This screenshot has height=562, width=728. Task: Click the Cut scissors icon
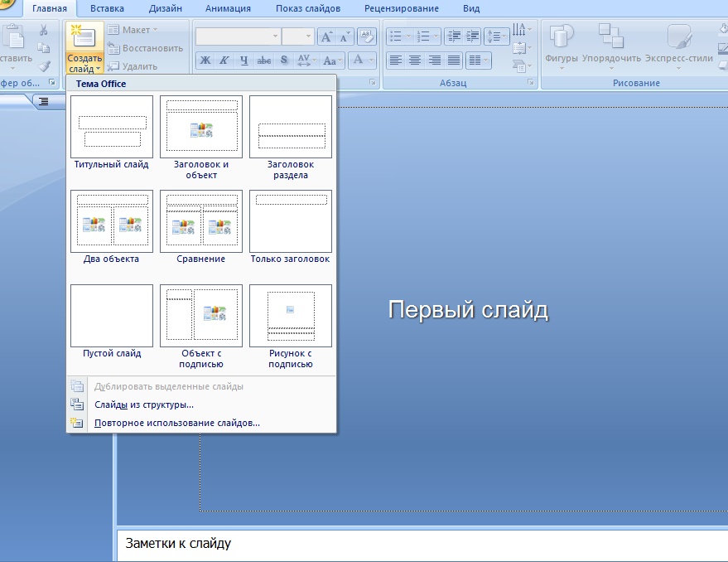[44, 31]
